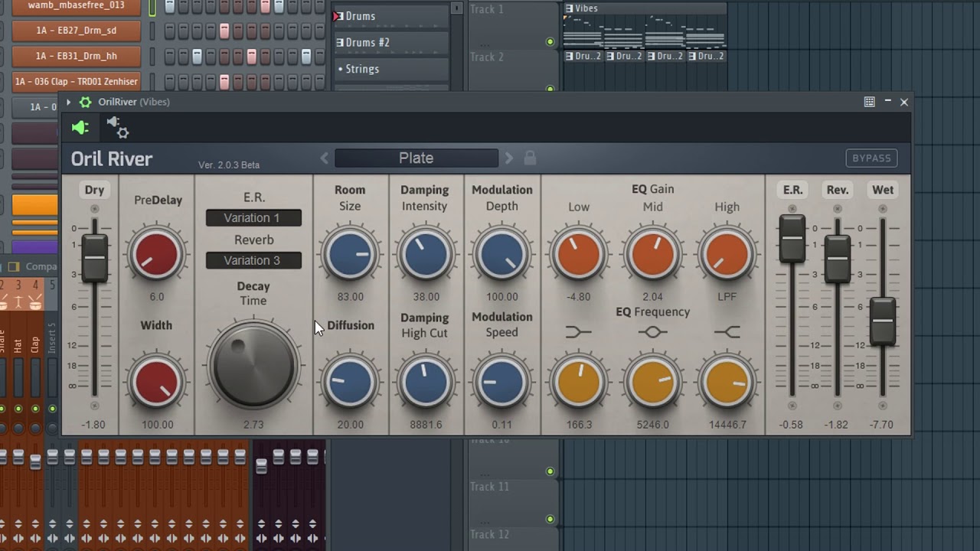
Task: Open the green gear plugin options in OrilRiver title bar
Action: pyautogui.click(x=85, y=102)
